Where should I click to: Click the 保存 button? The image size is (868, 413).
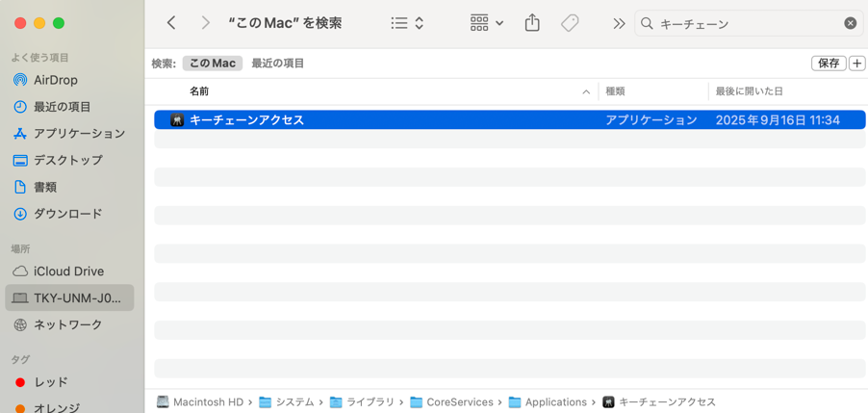pyautogui.click(x=829, y=64)
